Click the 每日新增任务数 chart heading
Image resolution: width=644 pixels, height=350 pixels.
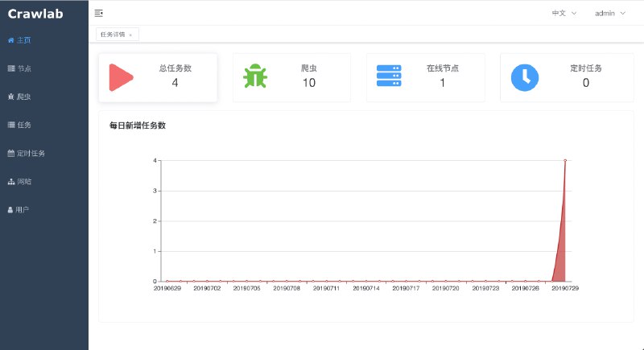click(x=137, y=126)
